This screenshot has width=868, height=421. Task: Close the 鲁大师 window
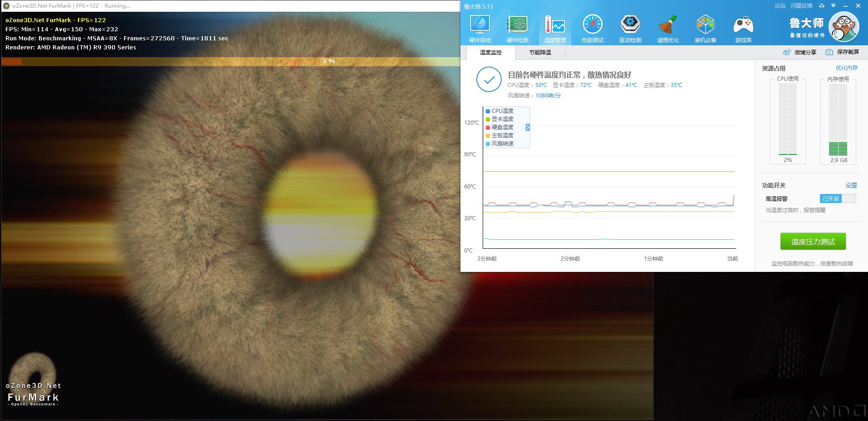coord(858,6)
